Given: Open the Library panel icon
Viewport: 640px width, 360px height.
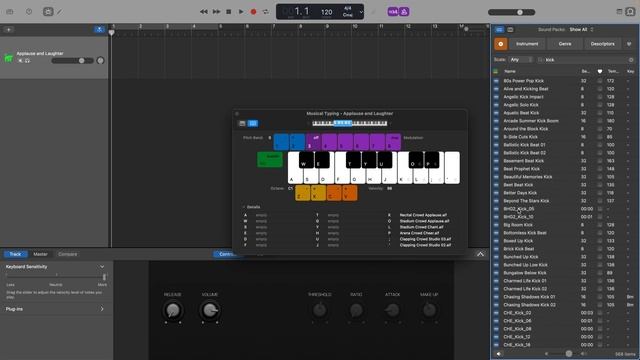Looking at the screenshot, I should tap(10, 12).
